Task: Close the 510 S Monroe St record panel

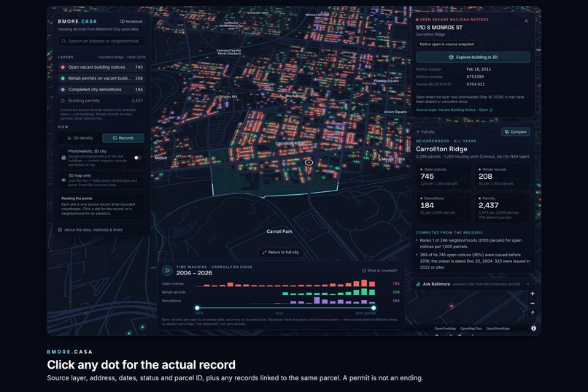Action: pos(526,21)
